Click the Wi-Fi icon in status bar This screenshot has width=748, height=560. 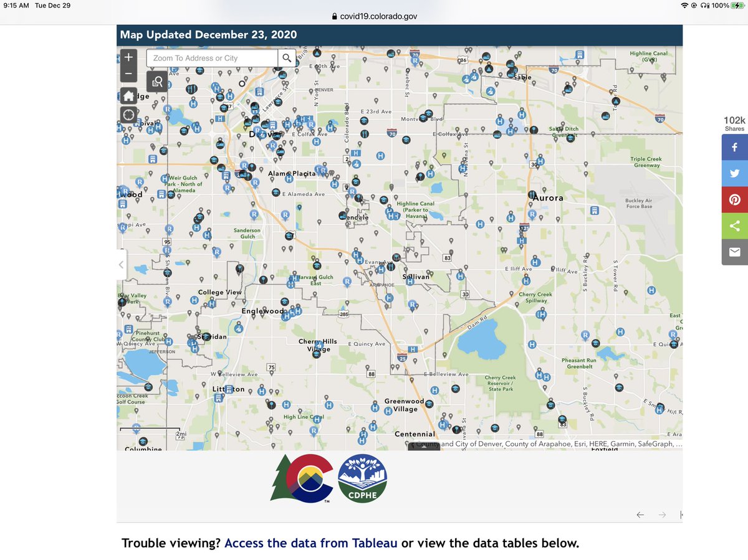(x=685, y=5)
